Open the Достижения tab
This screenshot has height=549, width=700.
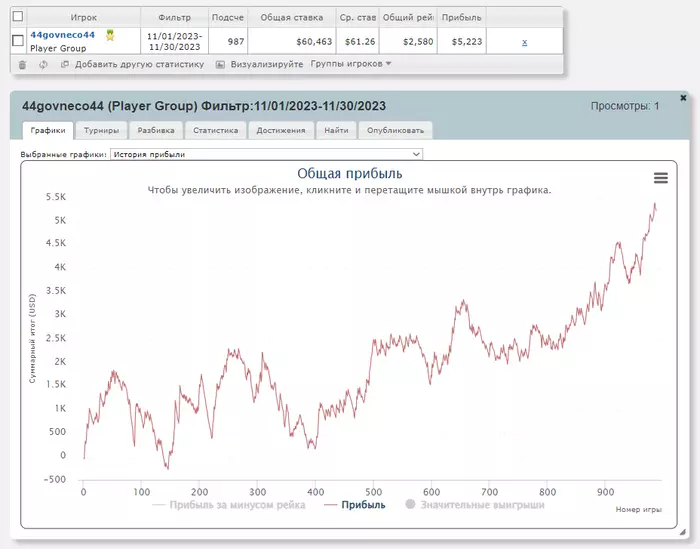[x=281, y=130]
